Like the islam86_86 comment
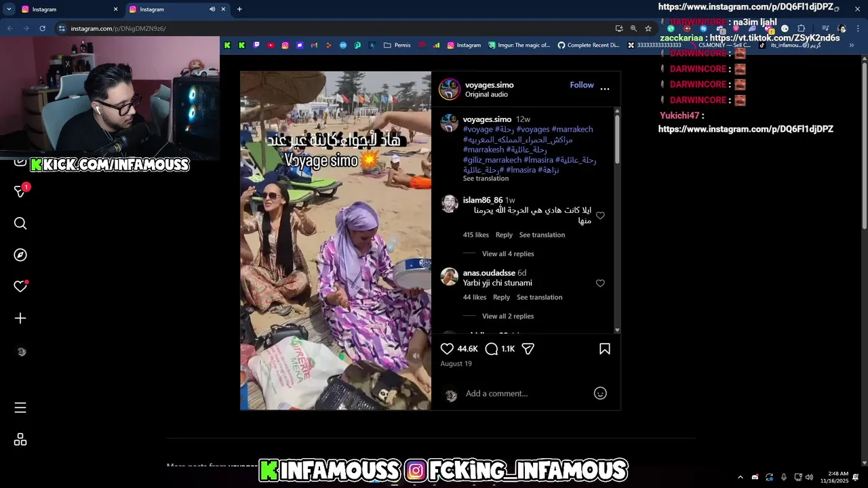The height and width of the screenshot is (488, 868). pos(600,216)
